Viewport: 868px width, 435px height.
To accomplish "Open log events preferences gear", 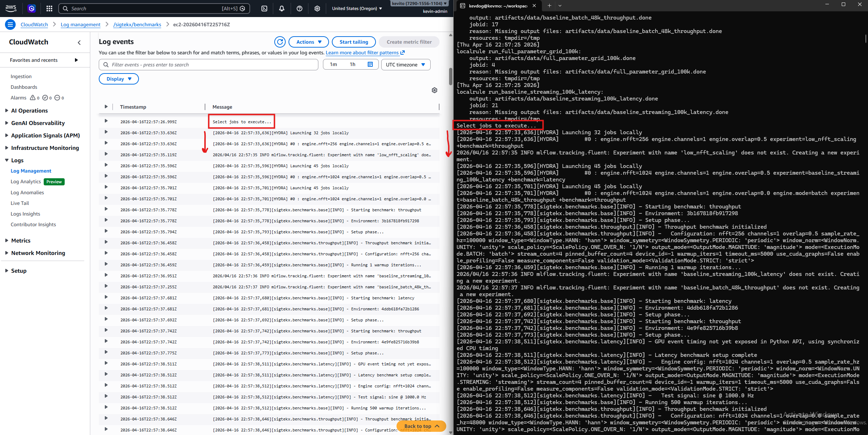I will tap(434, 90).
